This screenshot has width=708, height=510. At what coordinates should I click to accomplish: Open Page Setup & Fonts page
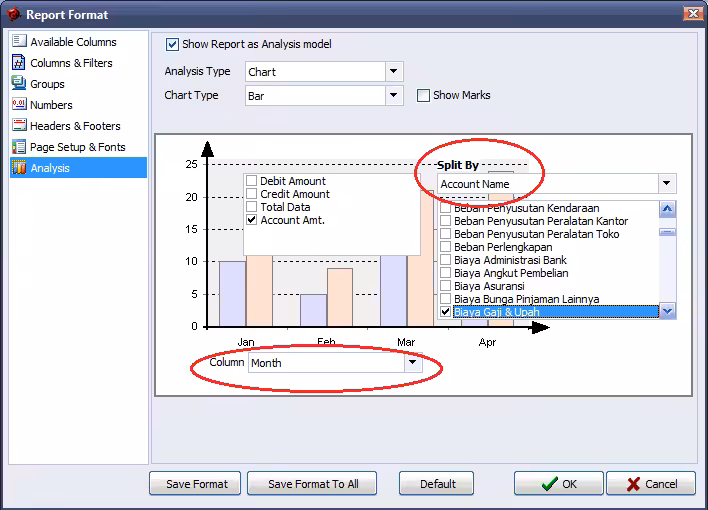point(78,147)
